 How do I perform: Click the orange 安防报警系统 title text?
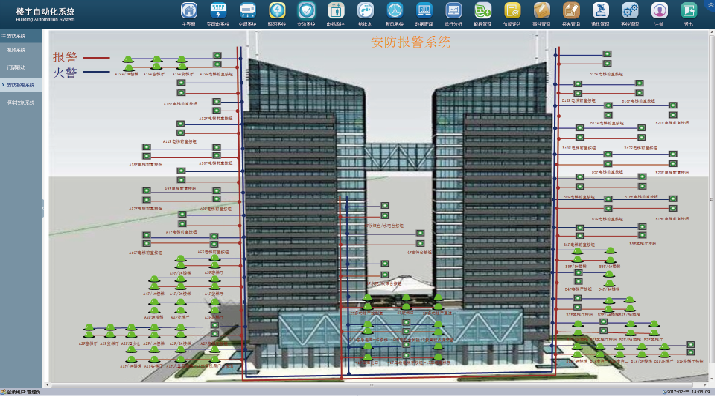pyautogui.click(x=411, y=42)
